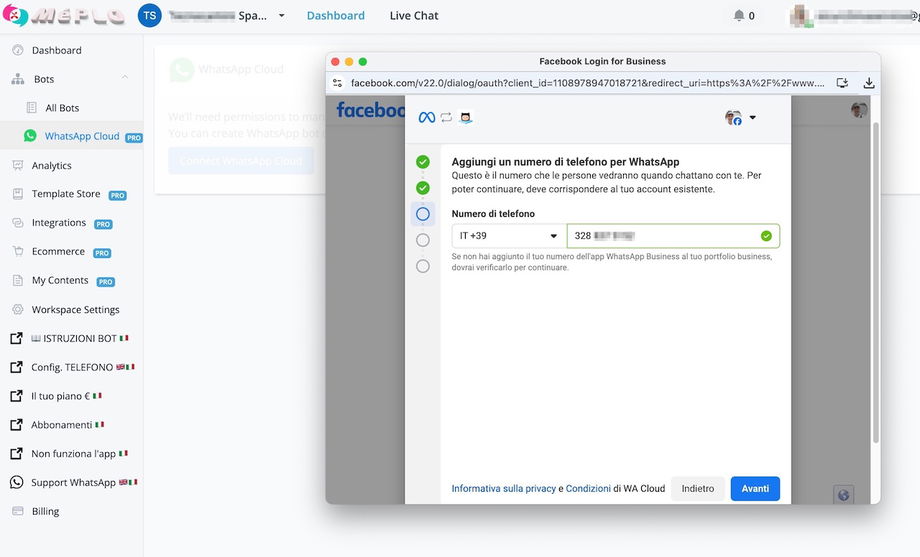
Task: Click the Dashboard sidebar gauge icon
Action: tap(18, 50)
